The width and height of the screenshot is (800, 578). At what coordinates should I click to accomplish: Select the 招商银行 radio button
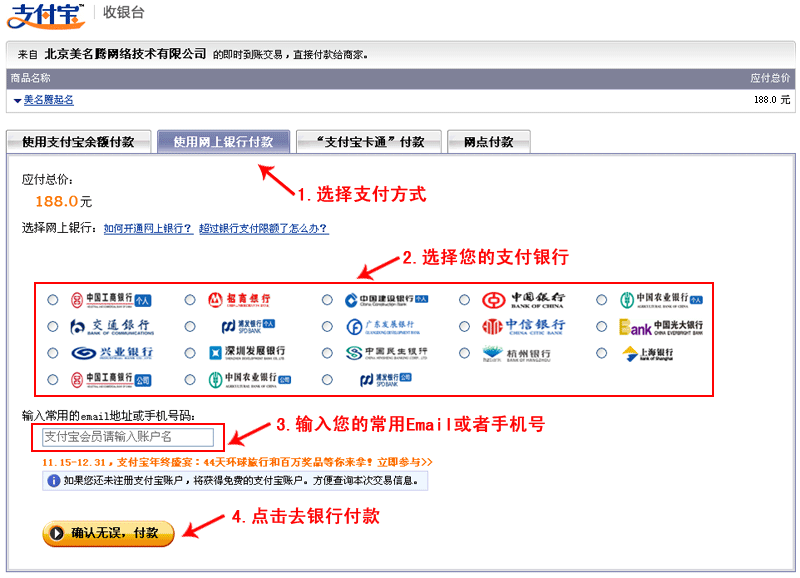tap(190, 300)
